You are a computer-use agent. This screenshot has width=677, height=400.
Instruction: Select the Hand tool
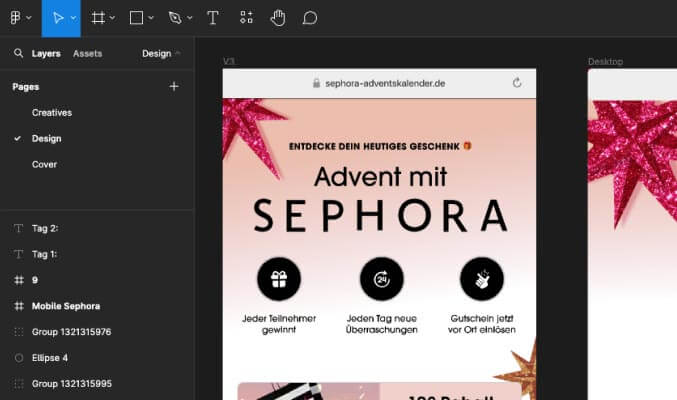click(x=278, y=18)
